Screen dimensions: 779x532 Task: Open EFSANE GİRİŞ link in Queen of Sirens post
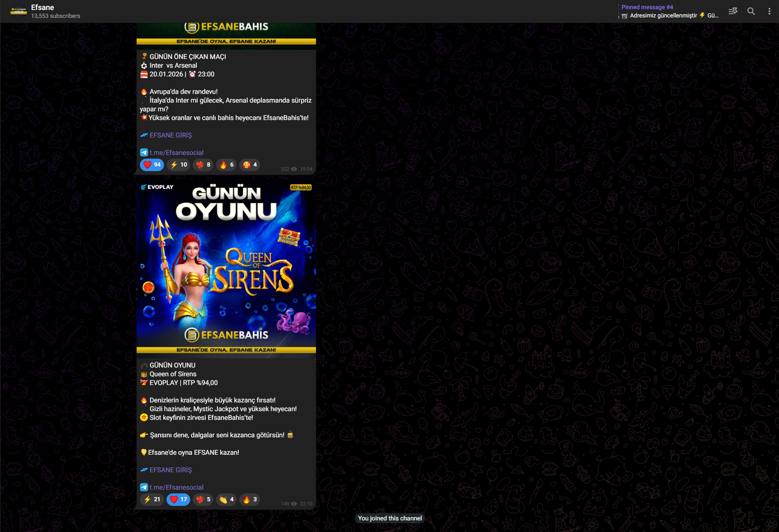point(171,470)
